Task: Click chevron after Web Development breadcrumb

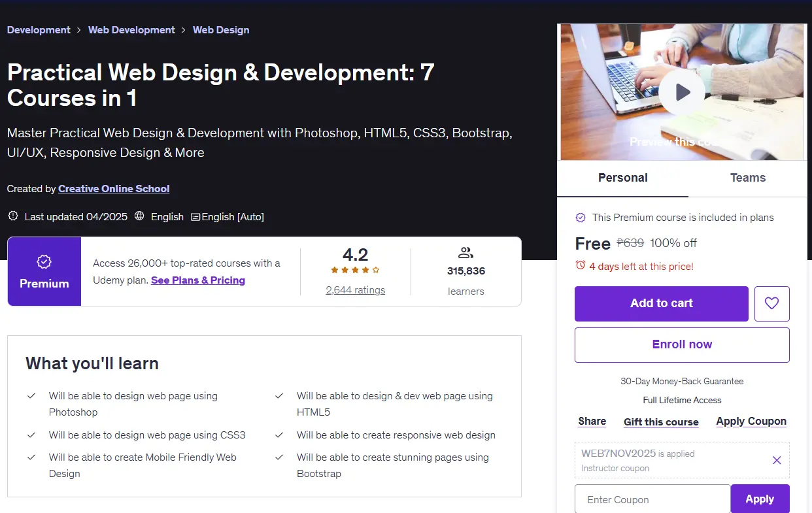Action: pyautogui.click(x=184, y=30)
